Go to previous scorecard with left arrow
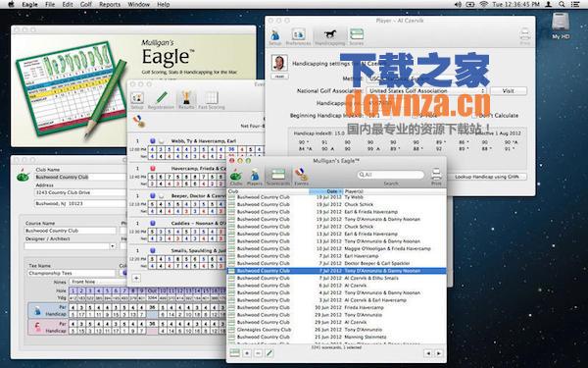588x368 pixels. click(428, 353)
